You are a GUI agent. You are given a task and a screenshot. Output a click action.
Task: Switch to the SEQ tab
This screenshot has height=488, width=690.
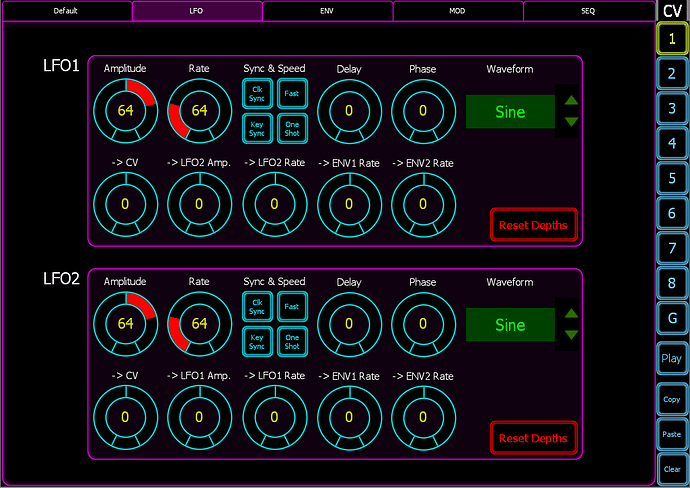(588, 11)
